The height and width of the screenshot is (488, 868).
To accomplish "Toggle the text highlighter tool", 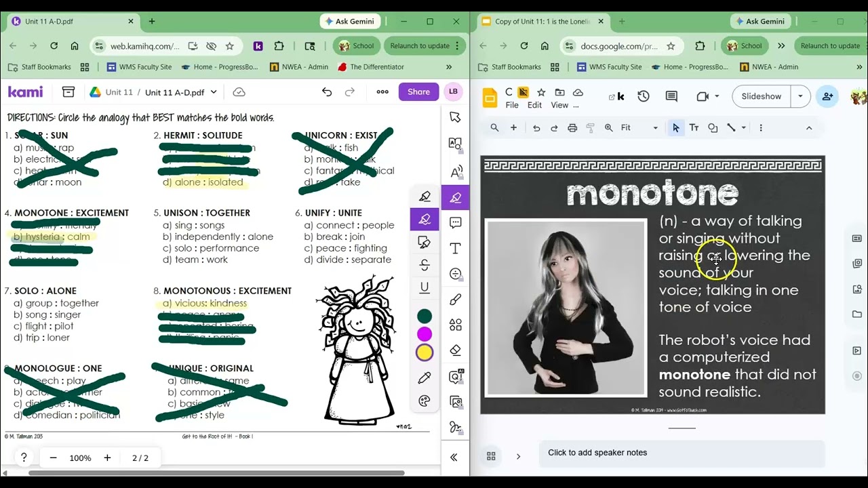I will [x=425, y=220].
